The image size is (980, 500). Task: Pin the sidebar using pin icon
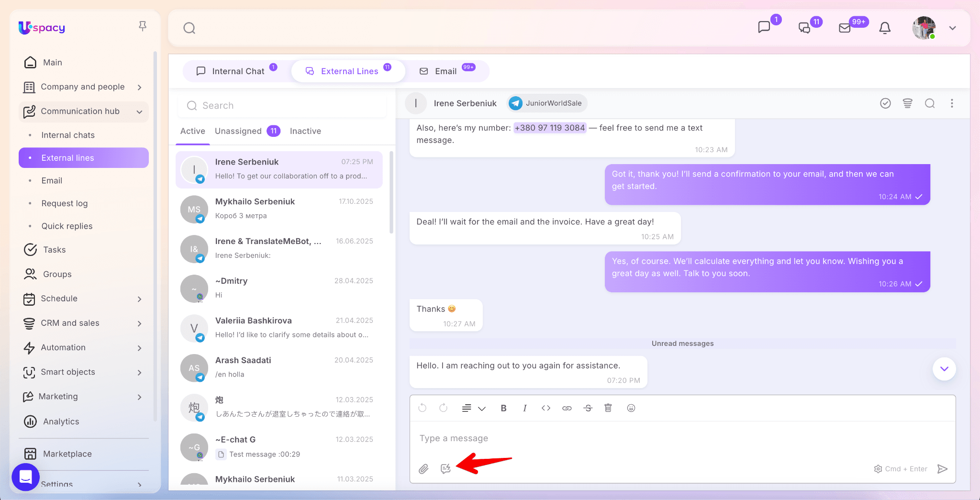click(143, 26)
